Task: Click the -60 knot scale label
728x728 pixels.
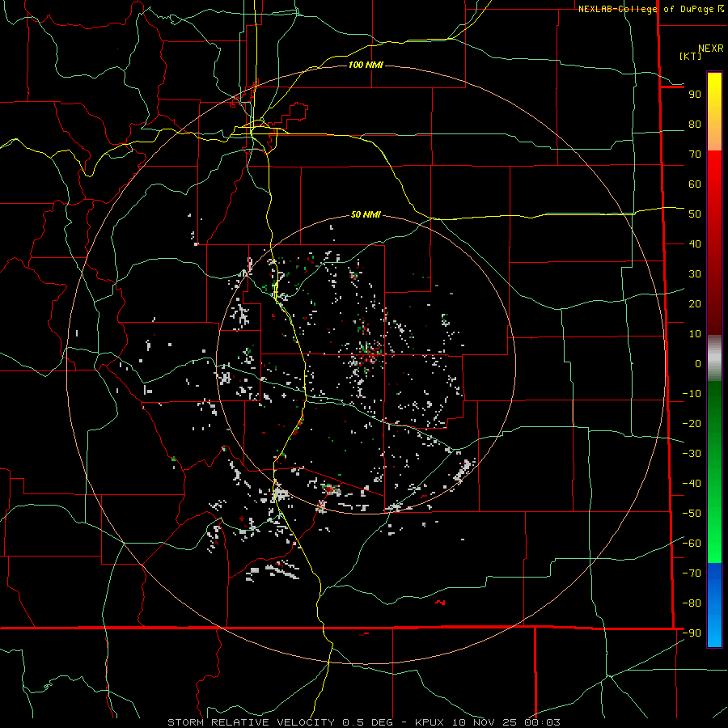Action: pos(692,544)
